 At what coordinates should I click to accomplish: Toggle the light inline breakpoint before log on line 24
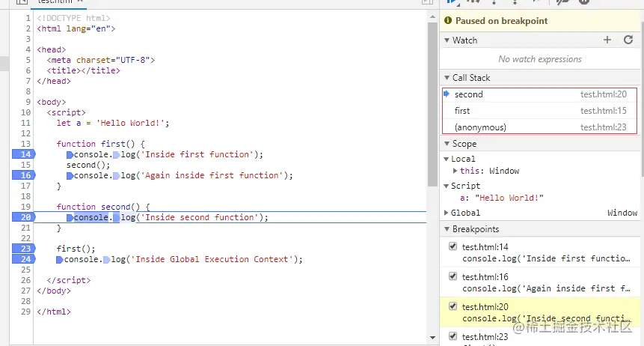(x=106, y=260)
